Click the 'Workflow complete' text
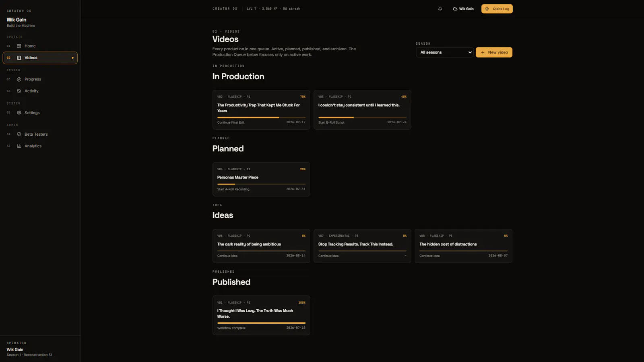This screenshot has width=644, height=362. tap(231, 328)
